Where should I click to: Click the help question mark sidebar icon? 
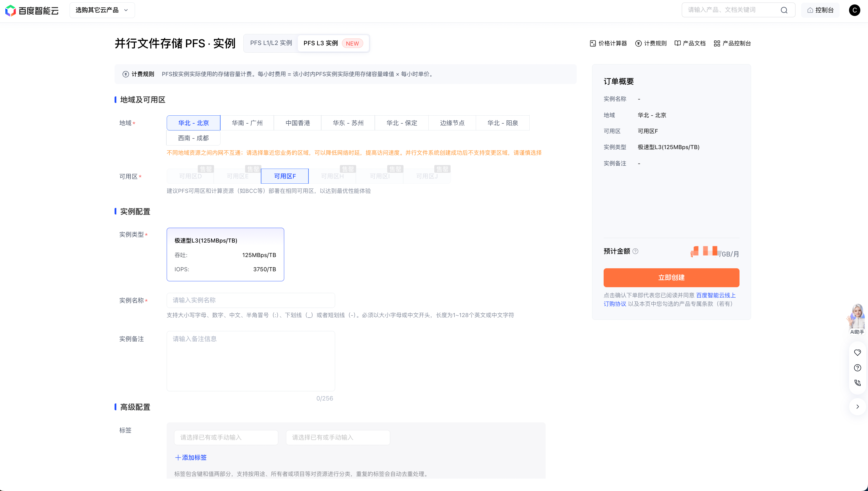tap(857, 368)
